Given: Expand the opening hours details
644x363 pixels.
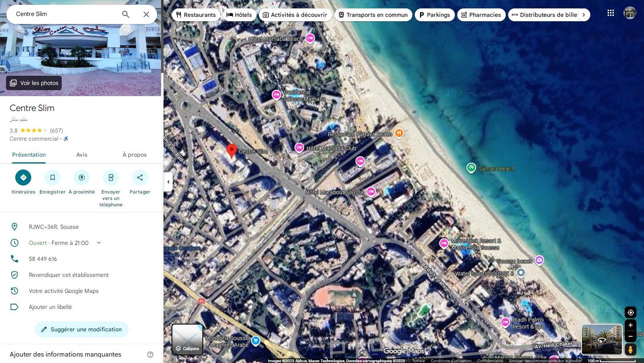Looking at the screenshot, I should 99,242.
